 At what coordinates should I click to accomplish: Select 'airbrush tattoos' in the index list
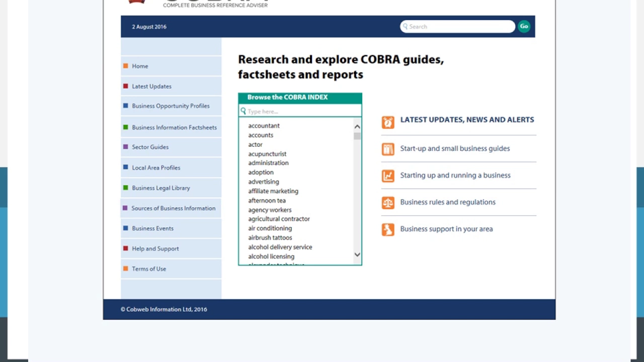270,238
